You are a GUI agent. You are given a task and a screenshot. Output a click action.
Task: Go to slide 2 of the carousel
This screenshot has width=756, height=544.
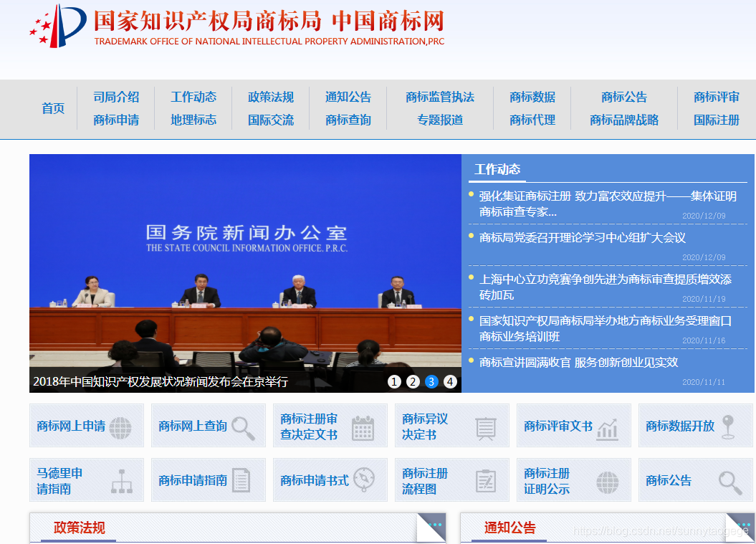(x=413, y=382)
